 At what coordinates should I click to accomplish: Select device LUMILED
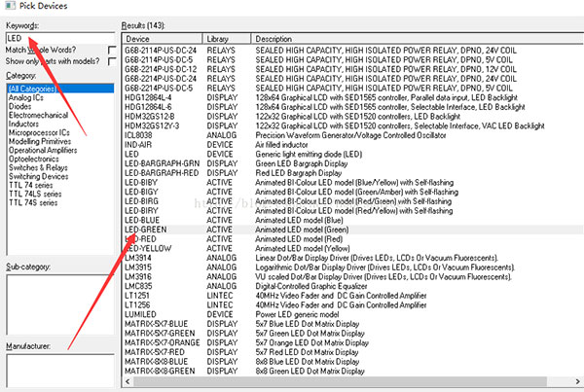(353, 314)
